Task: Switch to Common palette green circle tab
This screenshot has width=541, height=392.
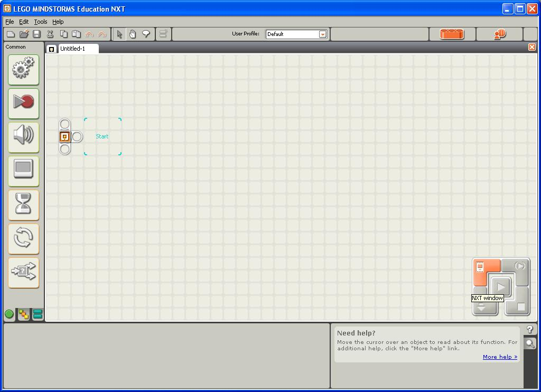Action: 10,314
